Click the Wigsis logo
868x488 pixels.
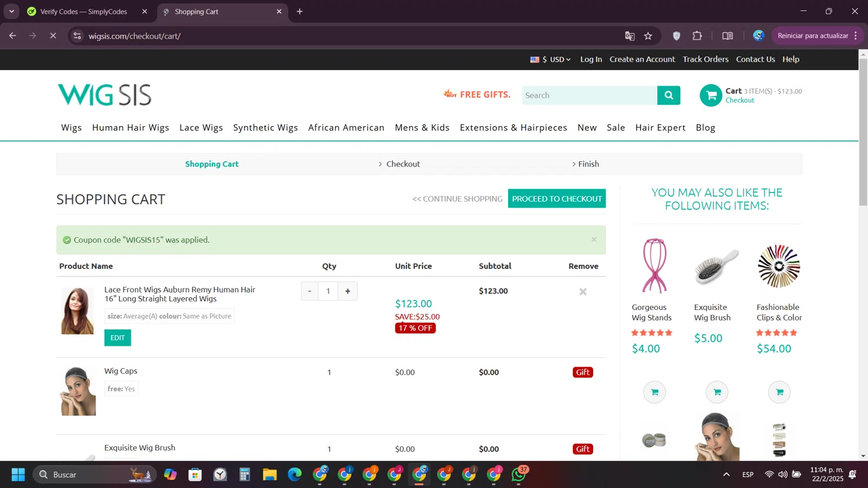point(105,95)
